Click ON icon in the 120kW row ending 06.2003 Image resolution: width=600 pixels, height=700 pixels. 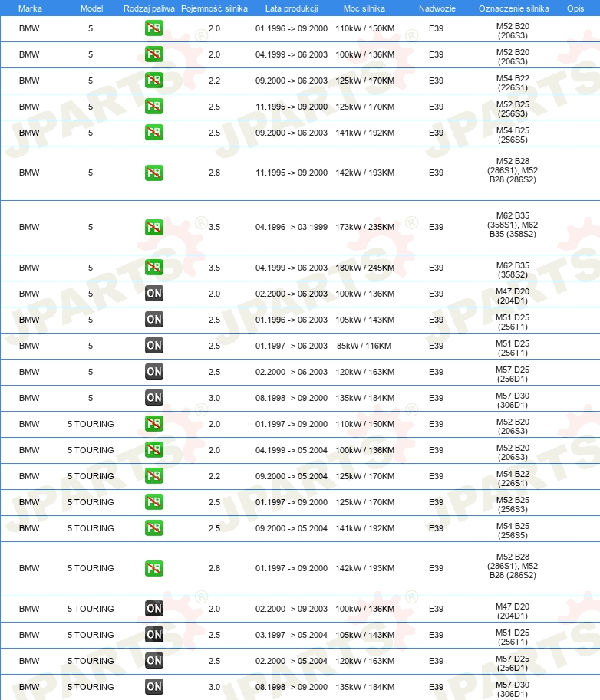pos(153,371)
